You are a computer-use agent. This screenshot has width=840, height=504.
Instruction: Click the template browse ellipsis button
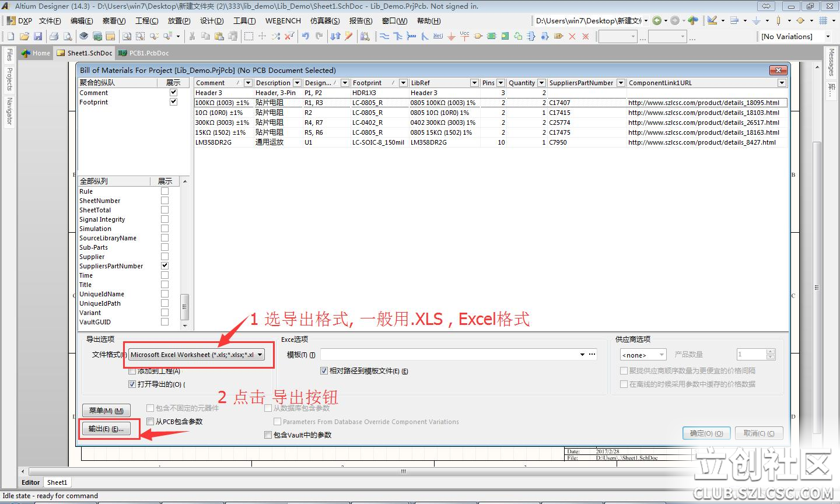pyautogui.click(x=592, y=354)
